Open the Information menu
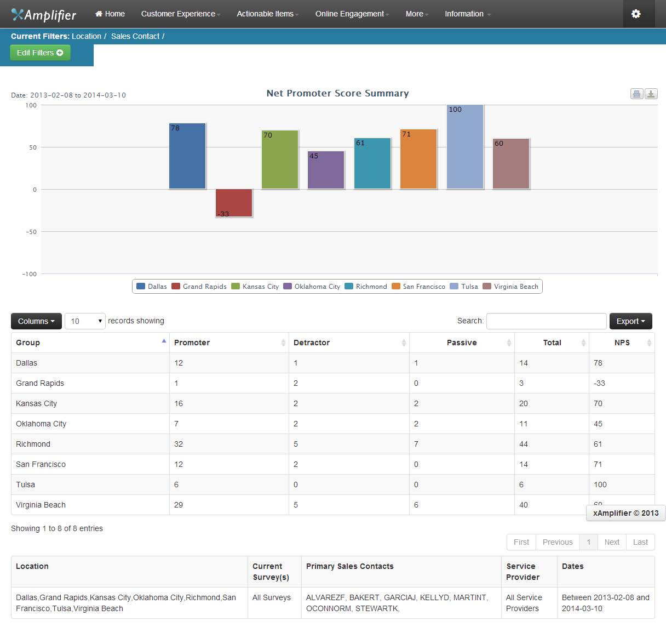The height and width of the screenshot is (644, 666). (467, 14)
